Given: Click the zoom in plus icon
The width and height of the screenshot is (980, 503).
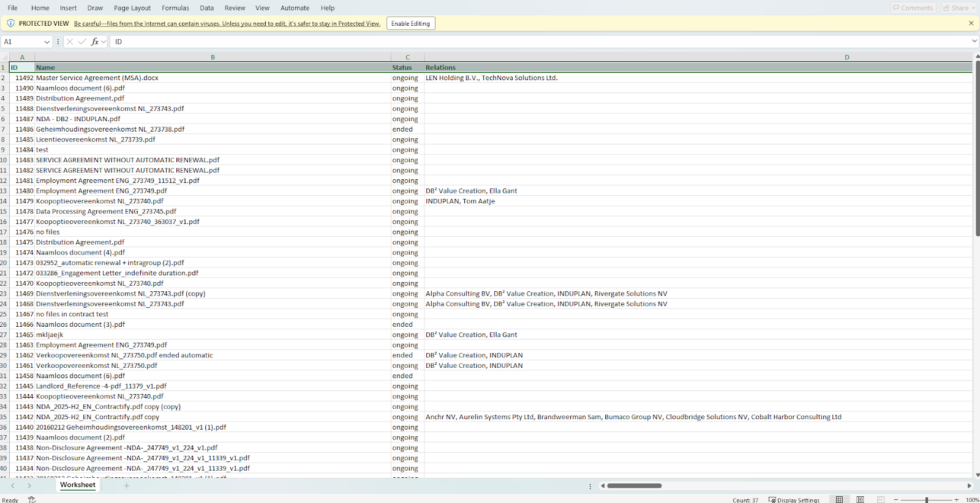Looking at the screenshot, I should pos(957,500).
